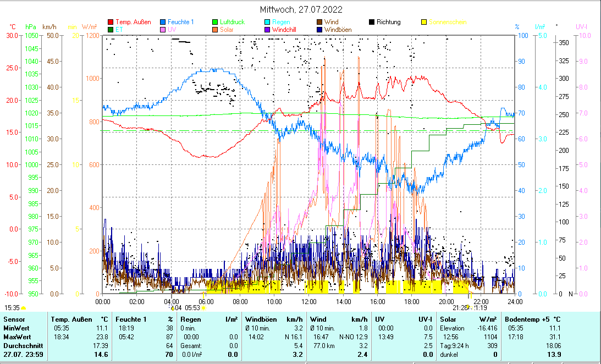The width and height of the screenshot is (601, 364).
Task: Click the brown Wind legend square
Action: point(319,23)
